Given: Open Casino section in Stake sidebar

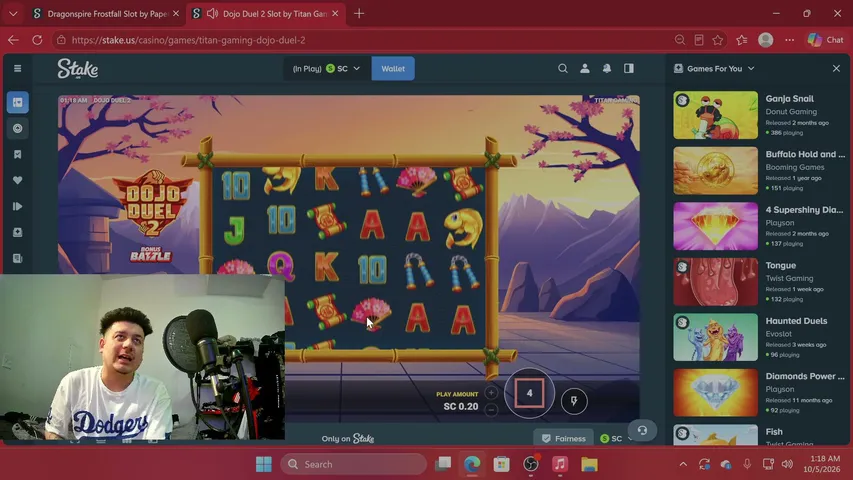Looking at the screenshot, I should [17, 102].
